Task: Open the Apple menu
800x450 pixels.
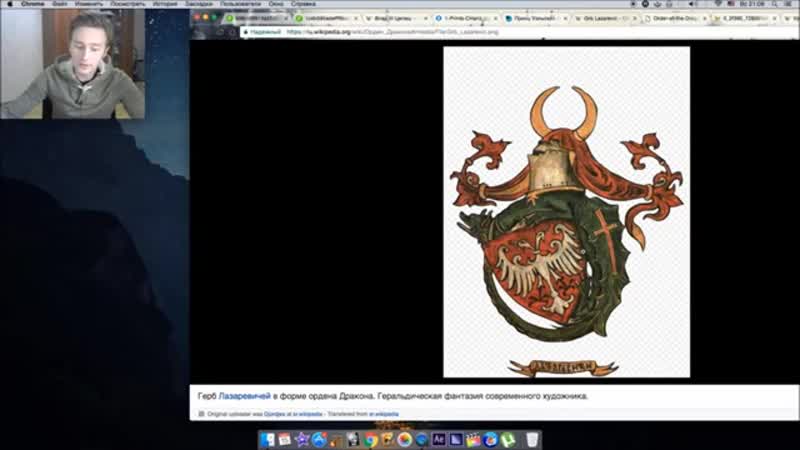Action: (9, 4)
